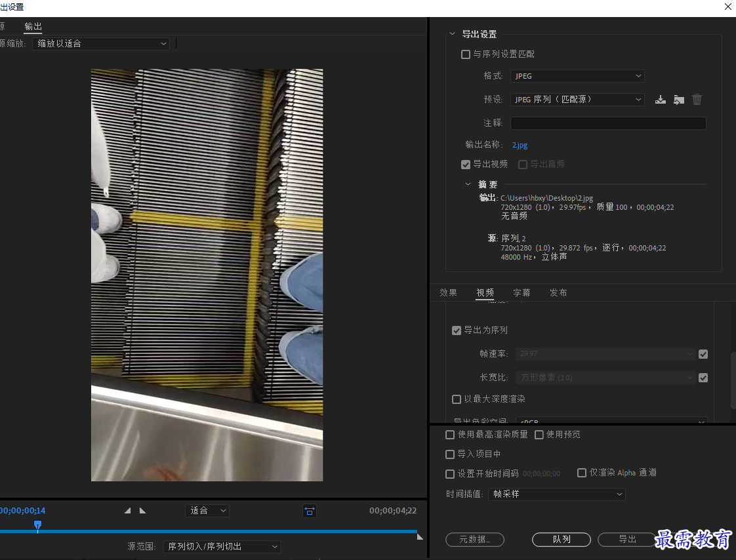The height and width of the screenshot is (560, 736).
Task: Switch to the publish tab
Action: [x=558, y=293]
